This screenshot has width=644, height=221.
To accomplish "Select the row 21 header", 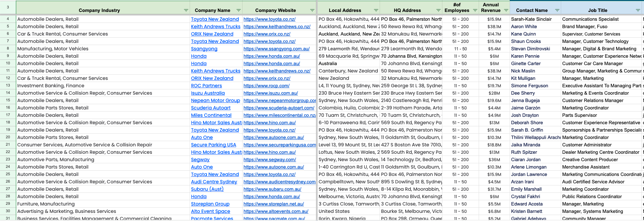I will tap(8, 145).
